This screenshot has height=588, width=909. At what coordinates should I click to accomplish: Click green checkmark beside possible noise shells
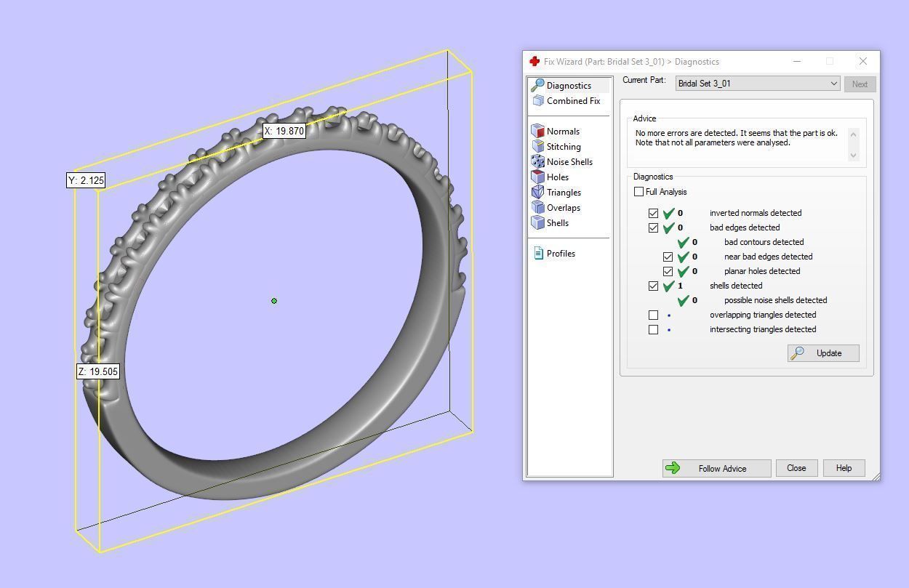click(684, 300)
